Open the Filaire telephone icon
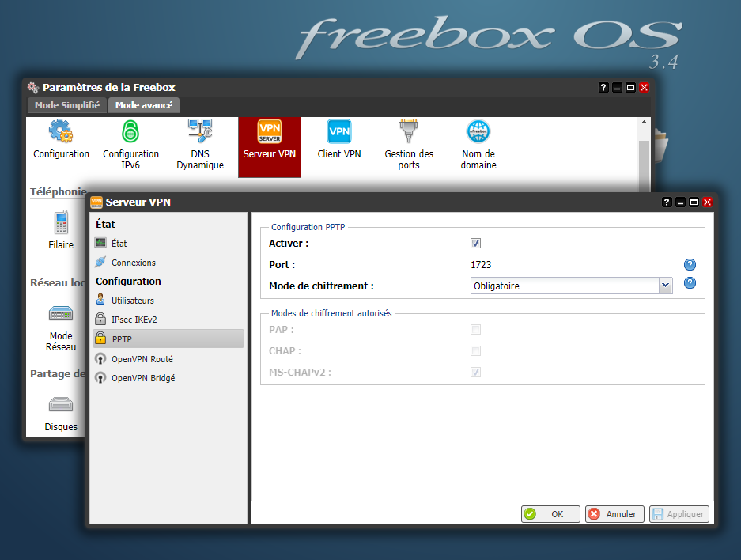 tap(61, 222)
